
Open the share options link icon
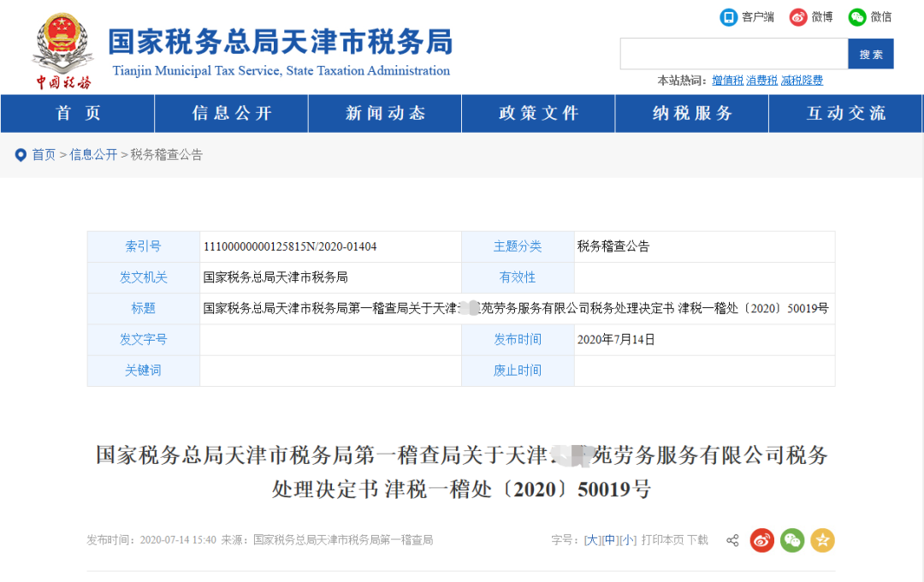[731, 540]
